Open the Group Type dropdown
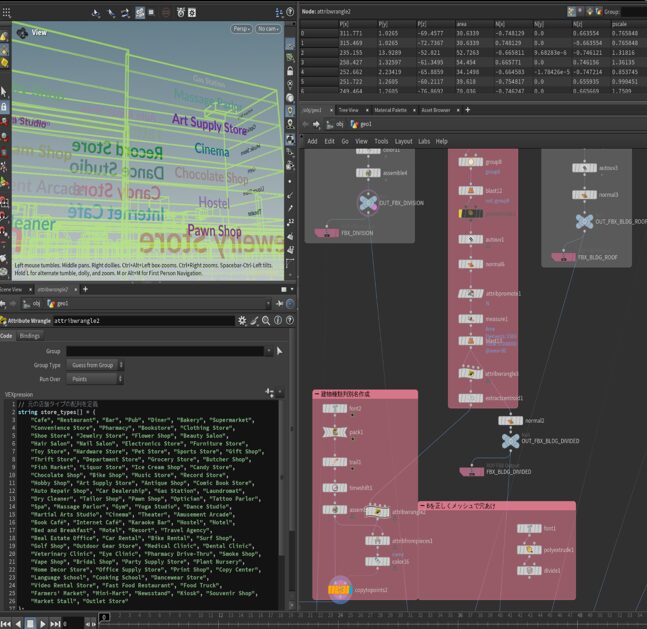Screen dimensions: 647x629 (x=95, y=365)
